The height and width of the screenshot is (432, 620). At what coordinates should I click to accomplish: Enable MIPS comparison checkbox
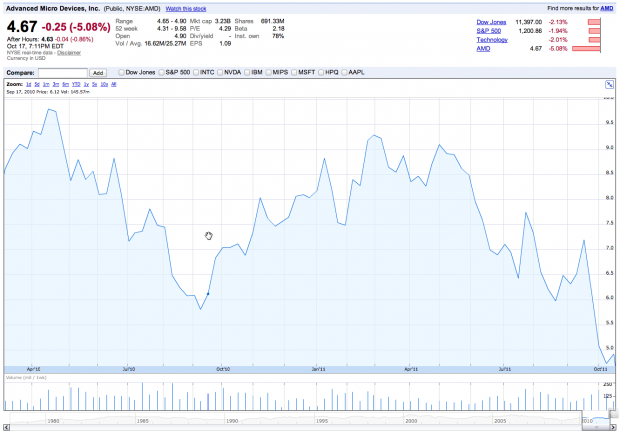(268, 72)
